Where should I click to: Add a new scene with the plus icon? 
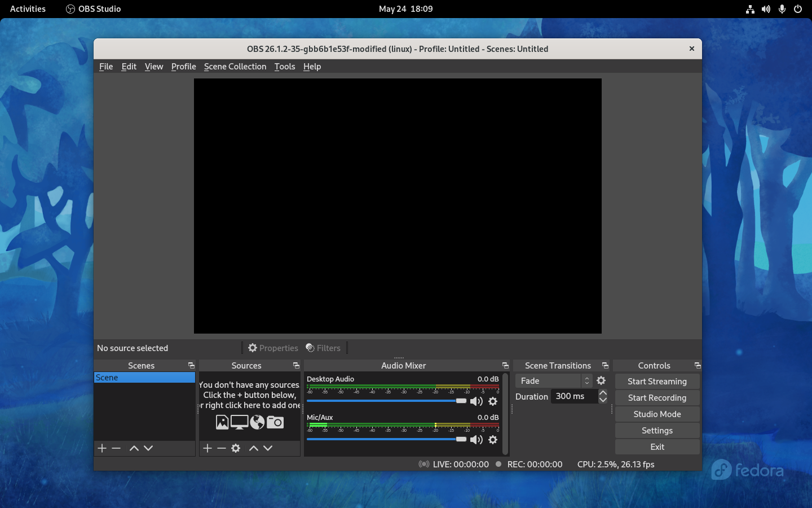101,448
